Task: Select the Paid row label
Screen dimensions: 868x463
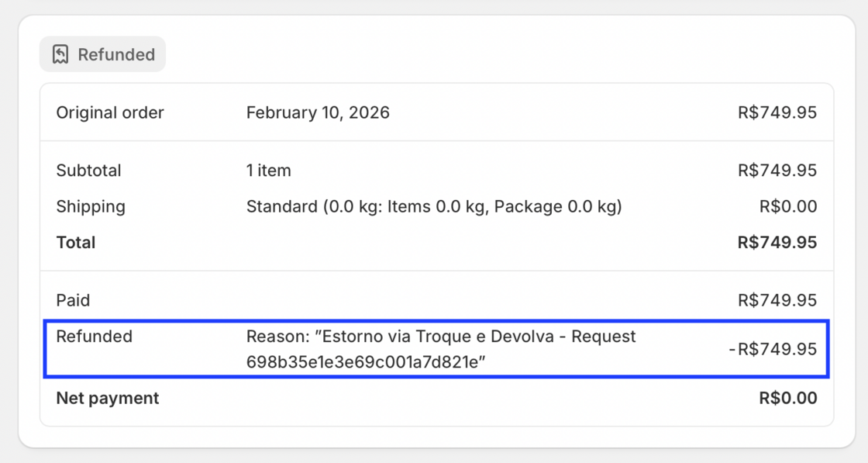Action: pyautogui.click(x=73, y=300)
